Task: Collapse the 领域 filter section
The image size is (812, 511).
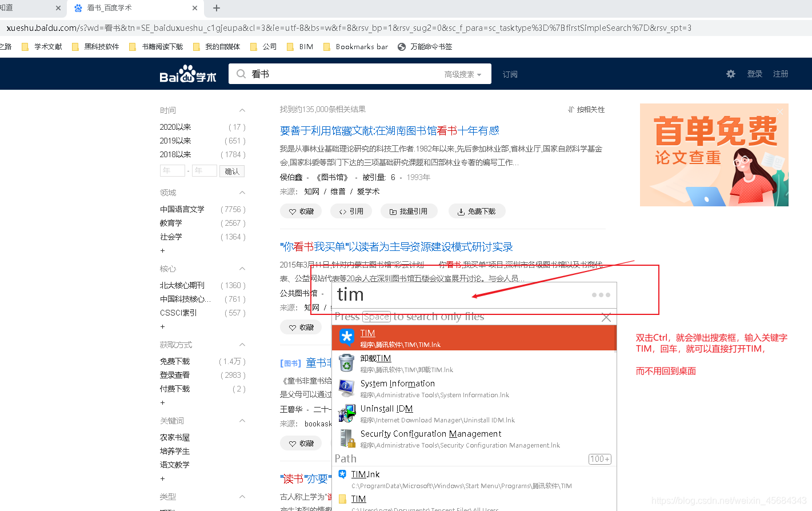Action: coord(242,193)
